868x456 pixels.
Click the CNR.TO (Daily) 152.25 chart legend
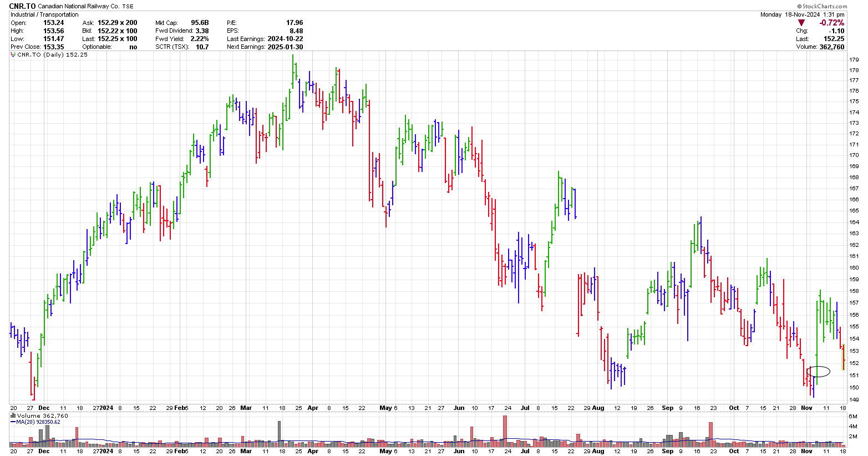(53, 55)
